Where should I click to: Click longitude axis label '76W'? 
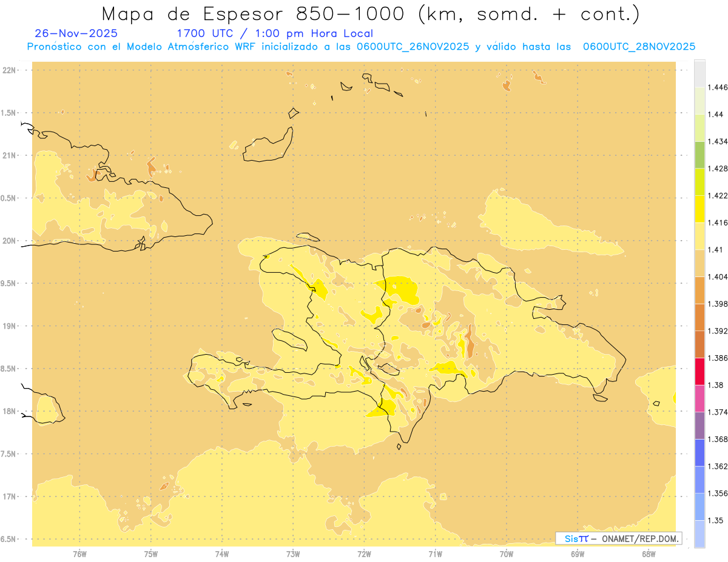coord(79,554)
